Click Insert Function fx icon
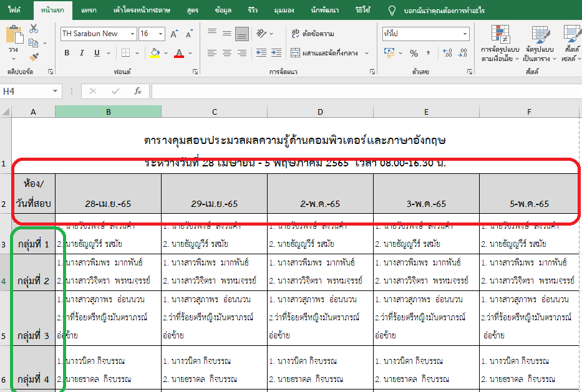The height and width of the screenshot is (392, 582). click(x=138, y=91)
